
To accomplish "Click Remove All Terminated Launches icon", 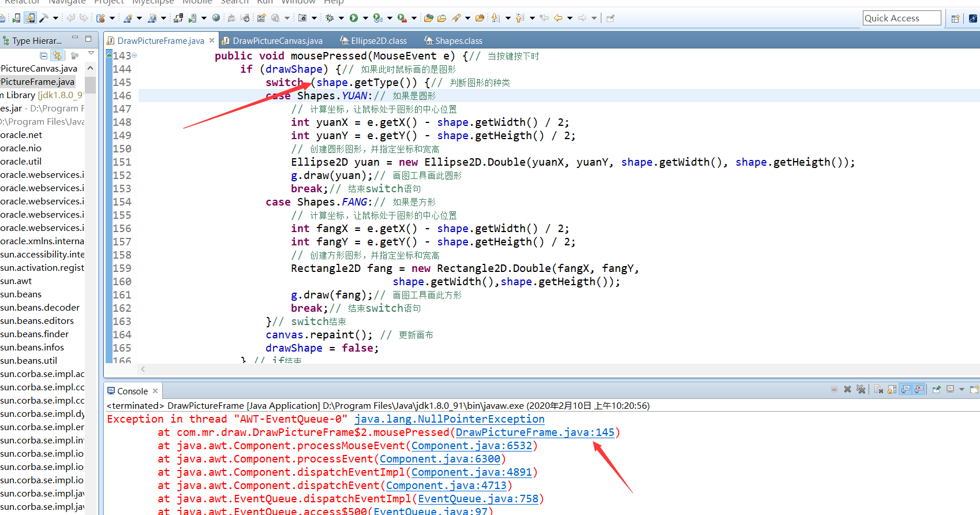I will pyautogui.click(x=861, y=390).
